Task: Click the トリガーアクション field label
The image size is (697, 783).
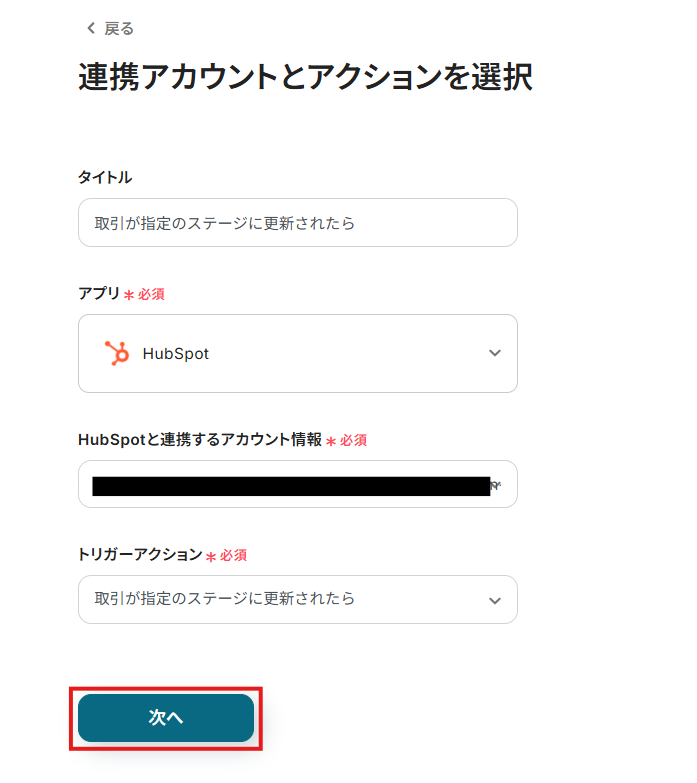Action: pos(140,555)
